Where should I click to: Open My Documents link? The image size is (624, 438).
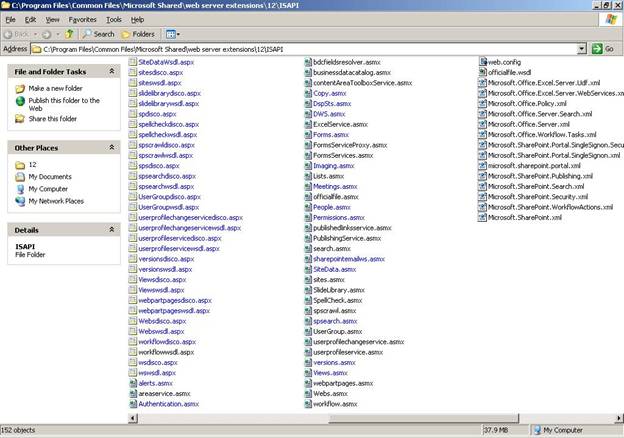coord(50,177)
